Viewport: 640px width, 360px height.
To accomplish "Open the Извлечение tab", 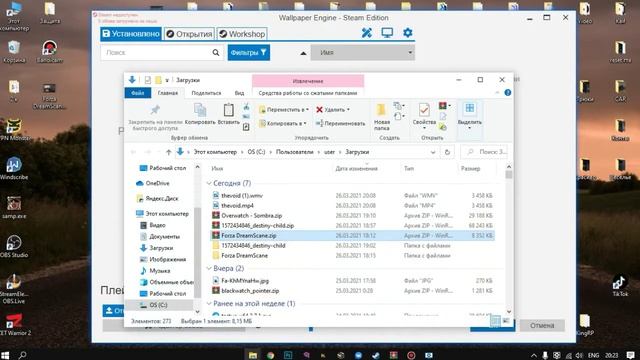I will point(308,81).
